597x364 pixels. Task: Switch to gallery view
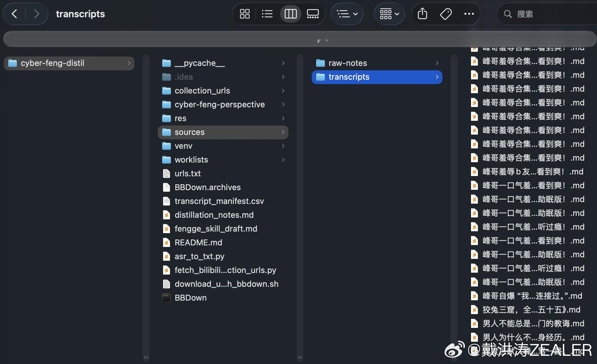pos(313,14)
